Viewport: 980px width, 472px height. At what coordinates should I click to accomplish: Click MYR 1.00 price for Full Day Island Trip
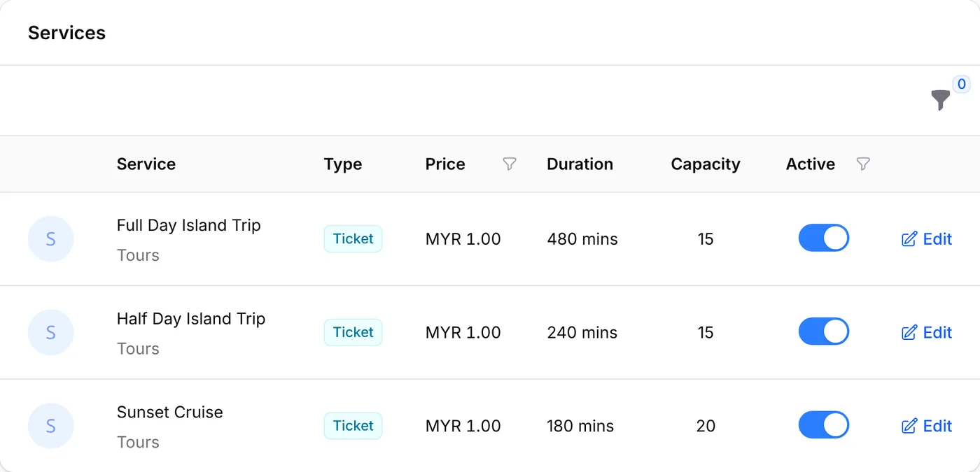point(463,239)
